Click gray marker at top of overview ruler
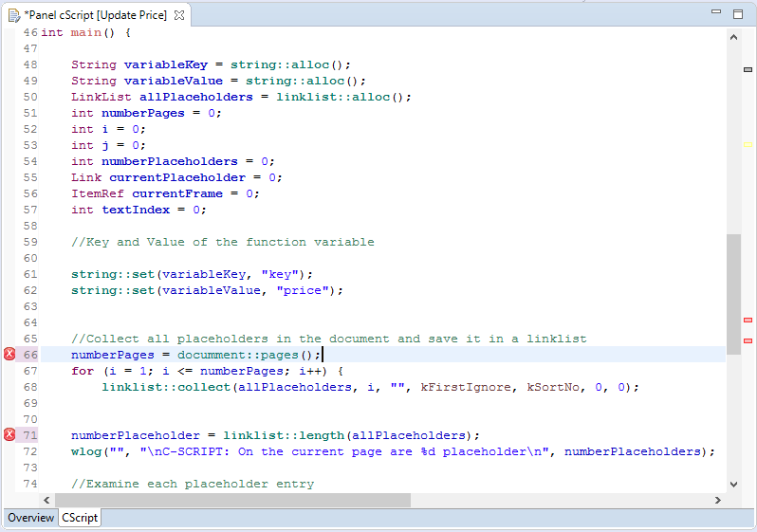 (x=748, y=70)
